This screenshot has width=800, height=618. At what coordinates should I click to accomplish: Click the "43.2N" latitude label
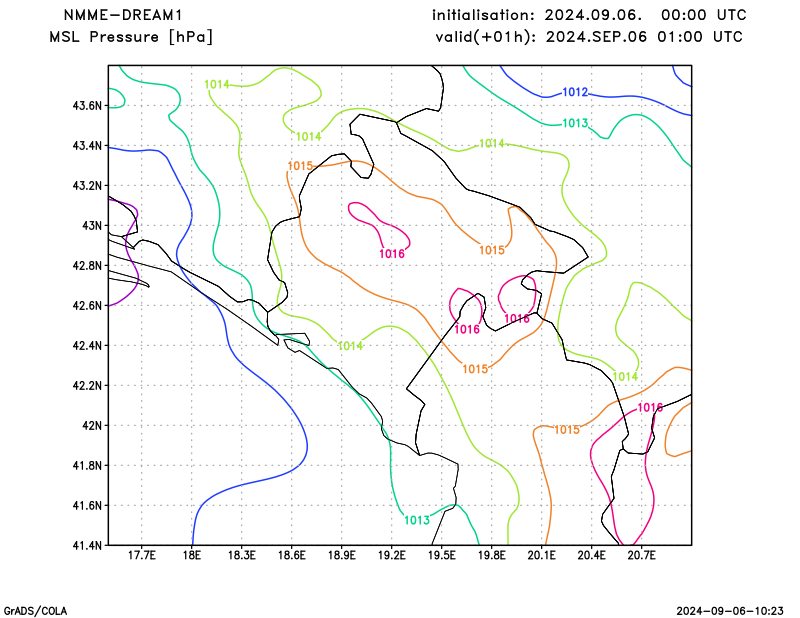point(87,186)
